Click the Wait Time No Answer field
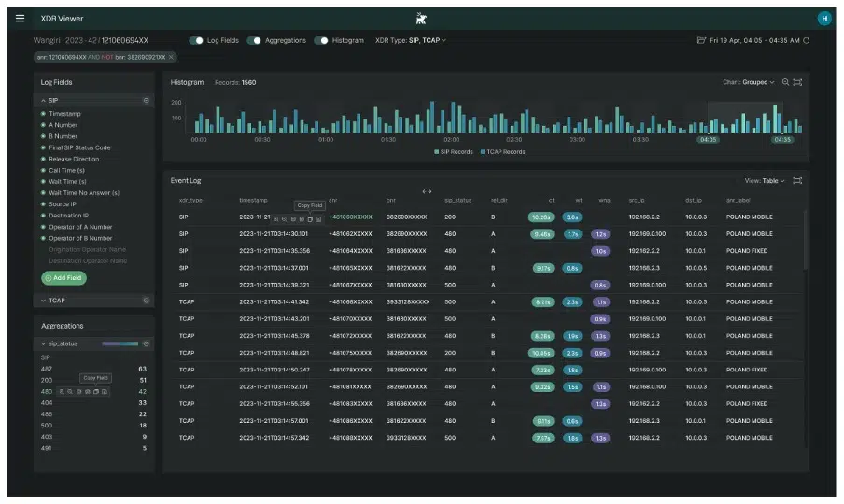The width and height of the screenshot is (844, 504). click(x=84, y=192)
